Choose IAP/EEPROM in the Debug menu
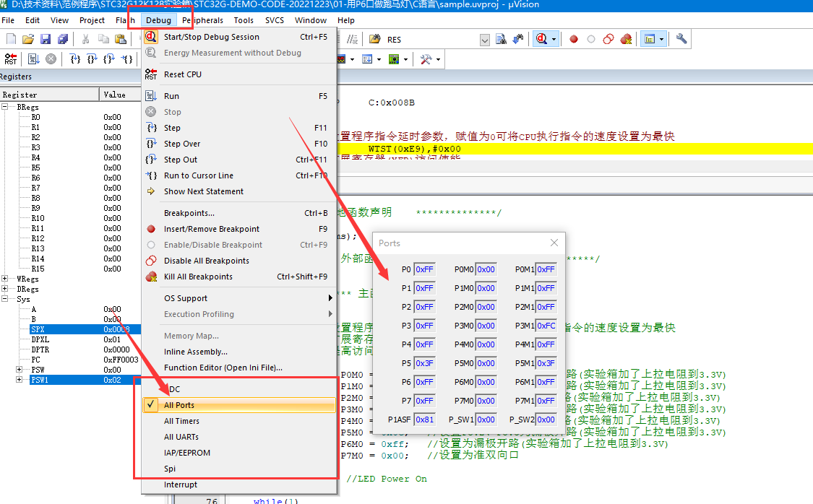 coord(239,453)
